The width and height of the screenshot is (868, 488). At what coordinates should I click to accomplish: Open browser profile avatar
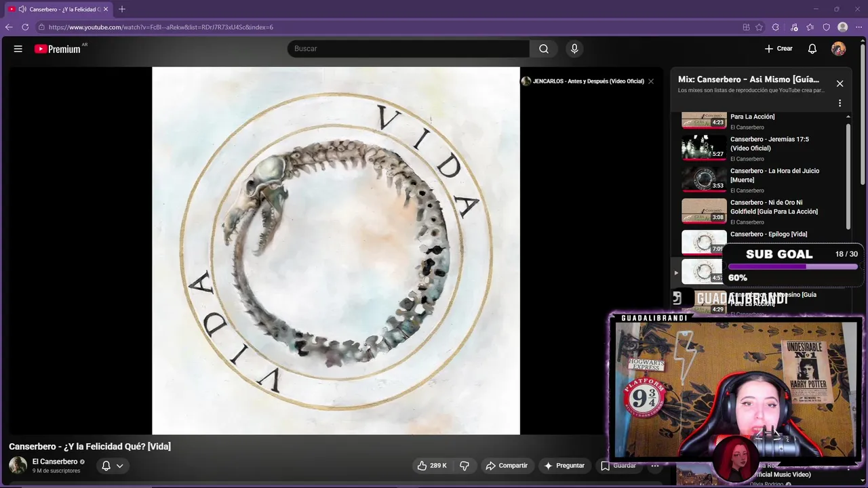(843, 27)
